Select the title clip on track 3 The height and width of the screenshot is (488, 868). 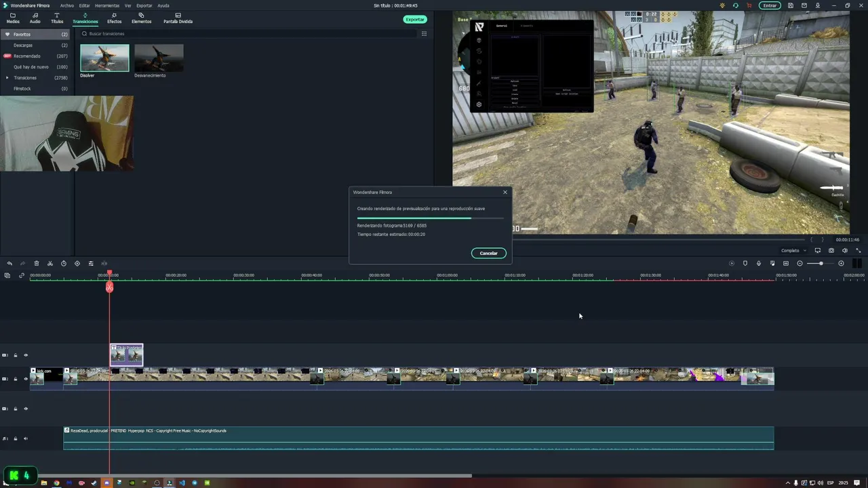click(x=127, y=354)
